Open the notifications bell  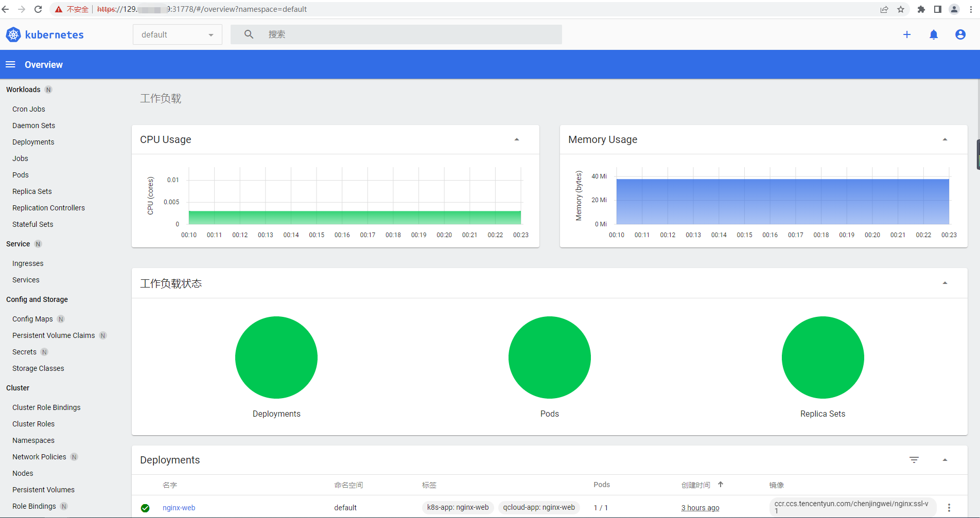[x=934, y=34]
